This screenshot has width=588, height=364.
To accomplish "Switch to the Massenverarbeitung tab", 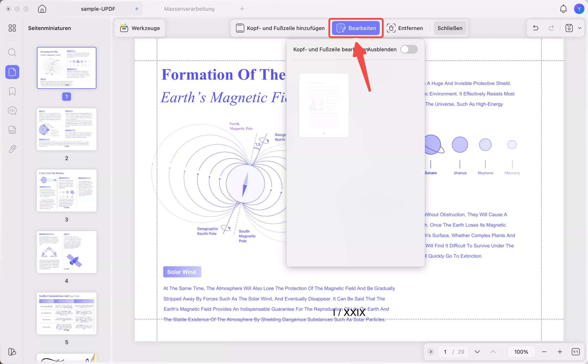I will [189, 9].
